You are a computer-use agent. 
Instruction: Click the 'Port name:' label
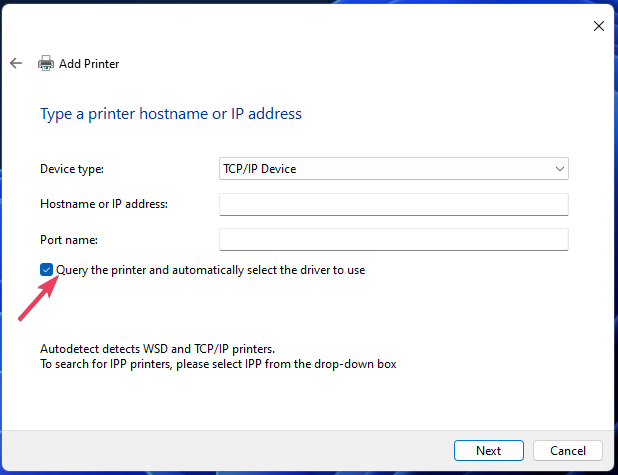(69, 240)
